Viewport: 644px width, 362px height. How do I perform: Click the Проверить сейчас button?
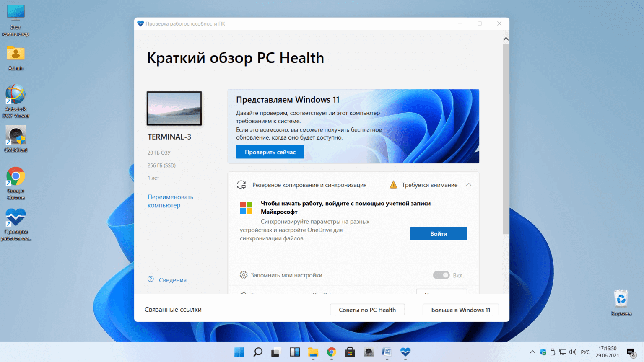(270, 152)
